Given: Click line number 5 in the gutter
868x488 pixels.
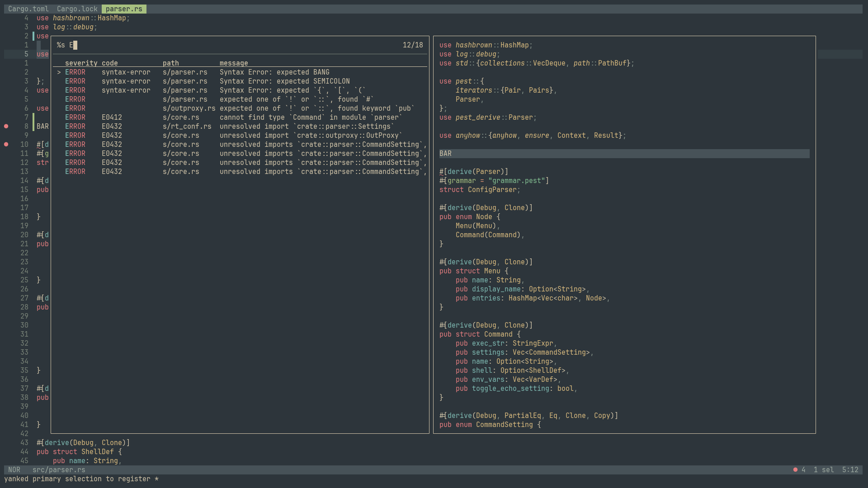Looking at the screenshot, I should click(x=26, y=54).
